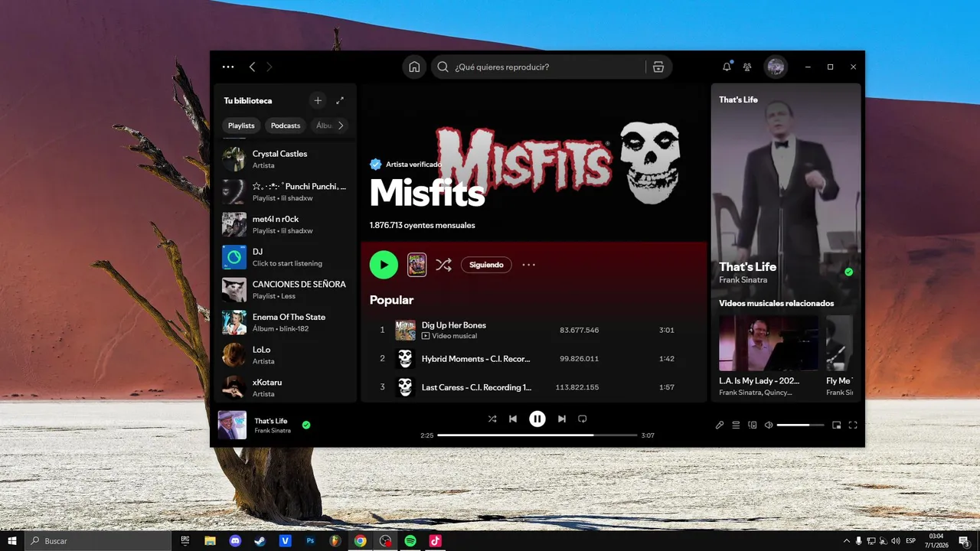
Task: Open xKotaru artist in library
Action: pyautogui.click(x=286, y=387)
